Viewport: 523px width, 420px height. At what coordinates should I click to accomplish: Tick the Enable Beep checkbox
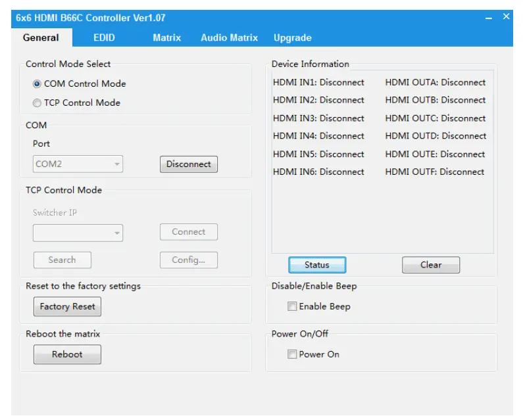click(292, 306)
